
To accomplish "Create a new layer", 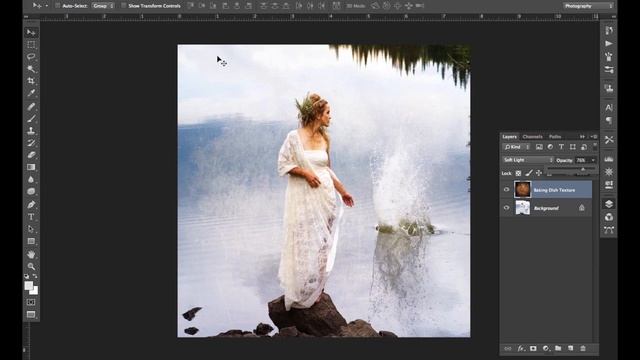I will pos(571,349).
